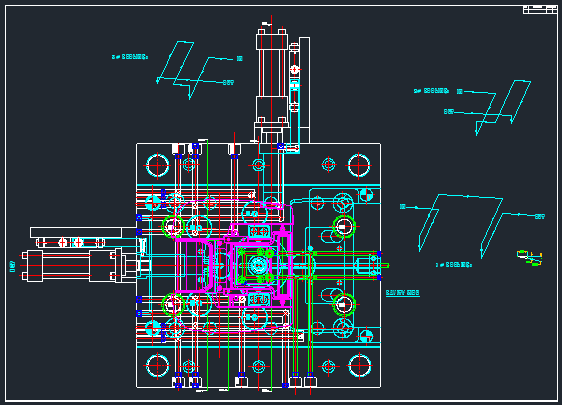Click the IN label of the 2# cooling circuit
This screenshot has height=405, width=562.
pyautogui.click(x=460, y=91)
